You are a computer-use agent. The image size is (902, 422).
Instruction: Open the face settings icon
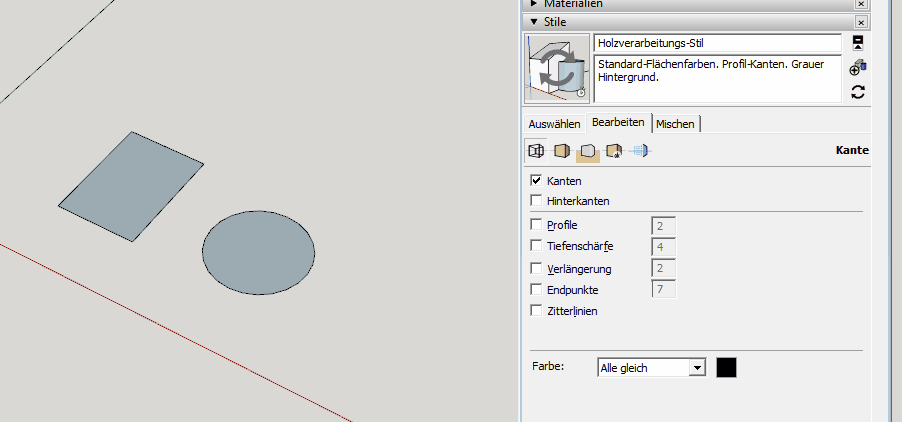tap(562, 151)
